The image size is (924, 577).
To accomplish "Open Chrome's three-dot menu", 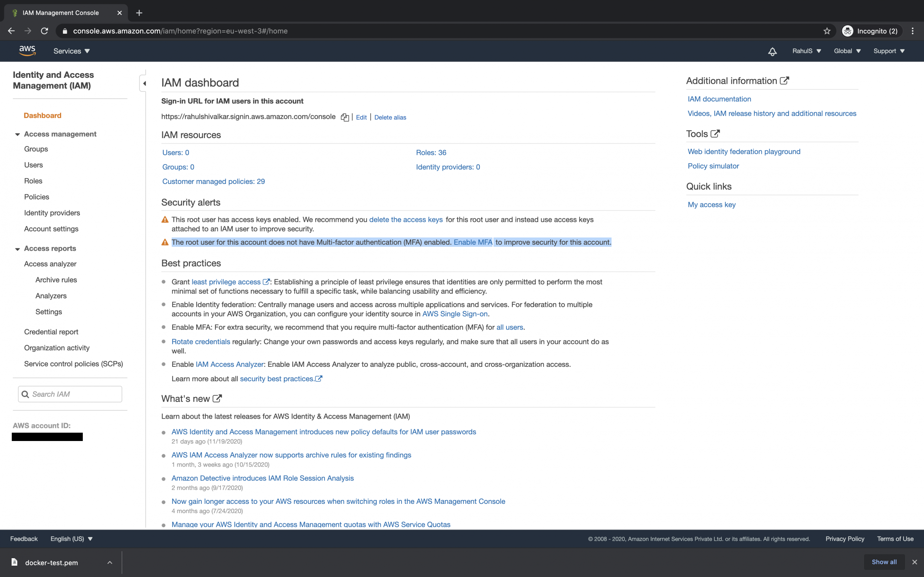I will pyautogui.click(x=913, y=31).
